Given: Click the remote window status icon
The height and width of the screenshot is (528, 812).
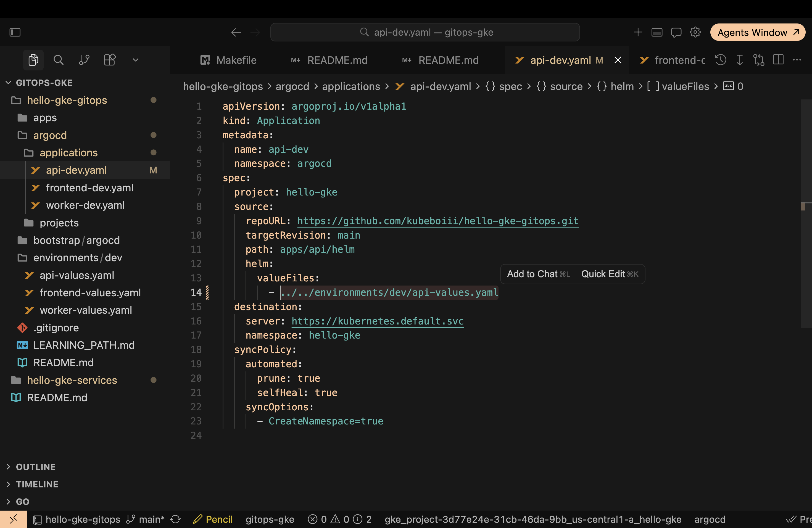Looking at the screenshot, I should pyautogui.click(x=13, y=519).
